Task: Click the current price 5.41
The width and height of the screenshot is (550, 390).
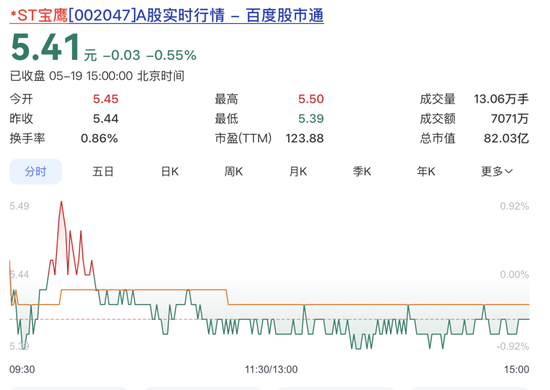Action: coord(46,47)
